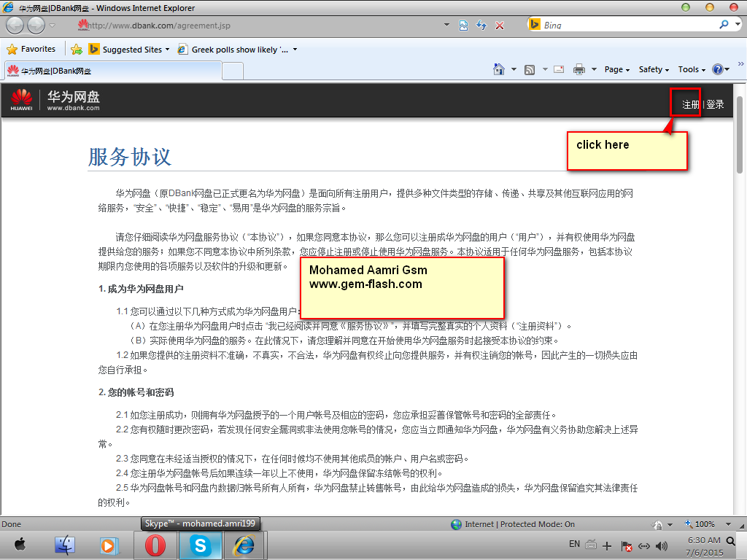
Task: Expand the Print dropdown arrow
Action: pyautogui.click(x=594, y=69)
